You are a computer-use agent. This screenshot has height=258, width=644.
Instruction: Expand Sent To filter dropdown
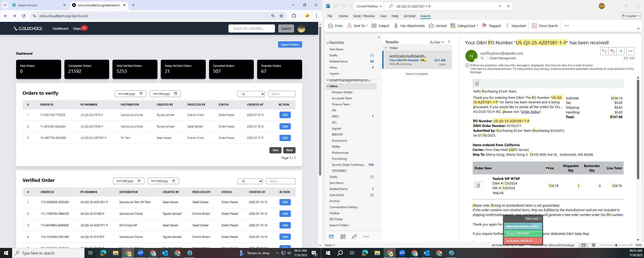pyautogui.click(x=357, y=26)
